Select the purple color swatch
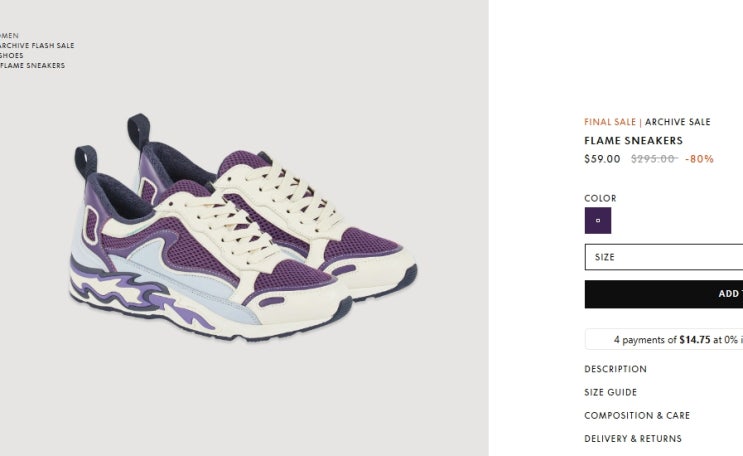 598,220
